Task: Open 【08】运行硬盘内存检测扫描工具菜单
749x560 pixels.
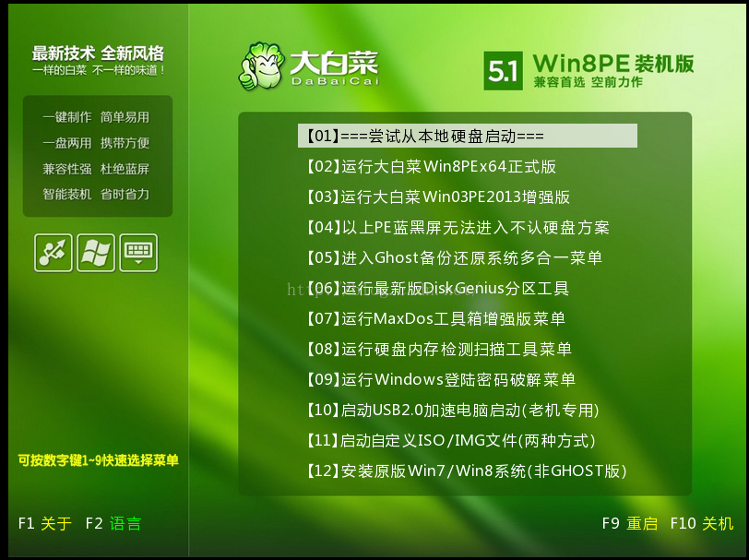Action: (x=438, y=350)
